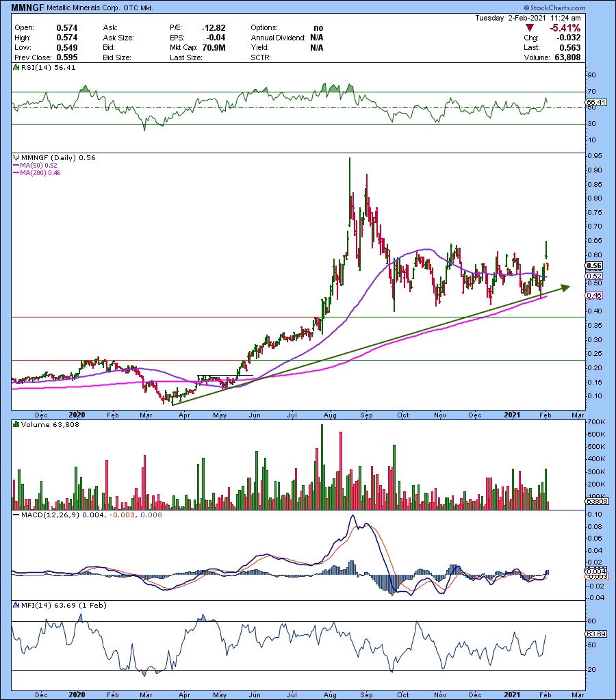This screenshot has width=616, height=700.
Task: Click the Yield N/A value
Action: pyautogui.click(x=317, y=48)
